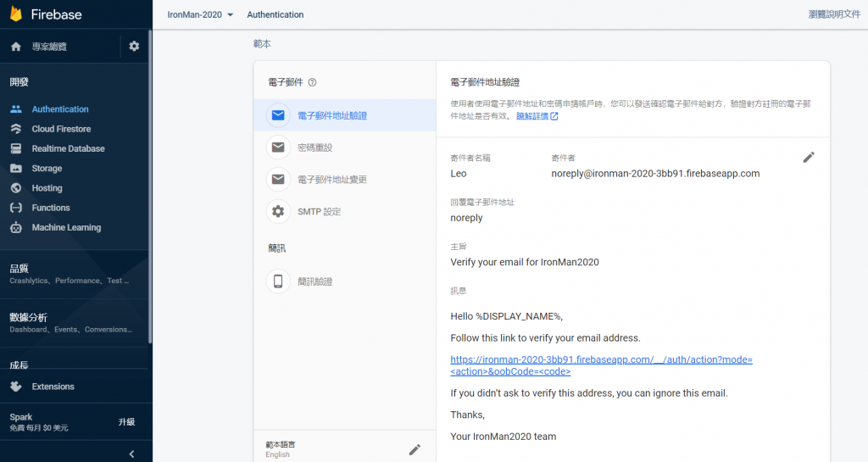Select 電子郵件地址驗證 template
The height and width of the screenshot is (462, 868).
[345, 115]
